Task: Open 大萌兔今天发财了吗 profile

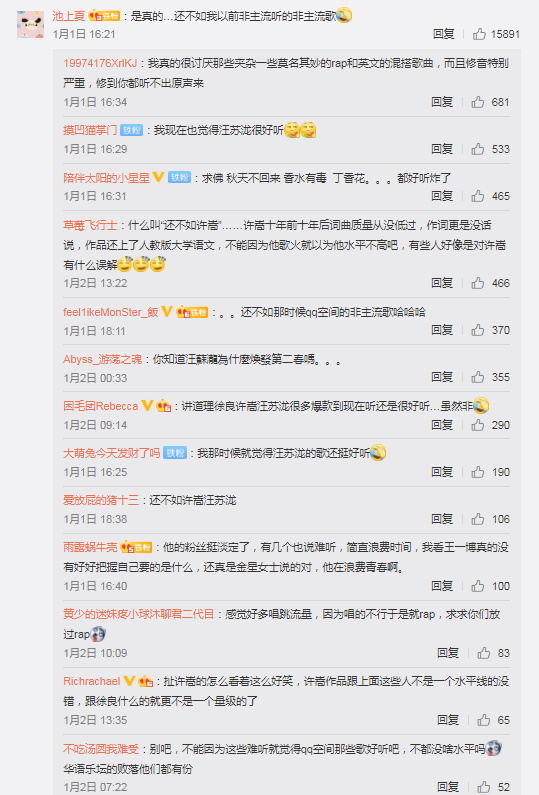Action: (112, 453)
